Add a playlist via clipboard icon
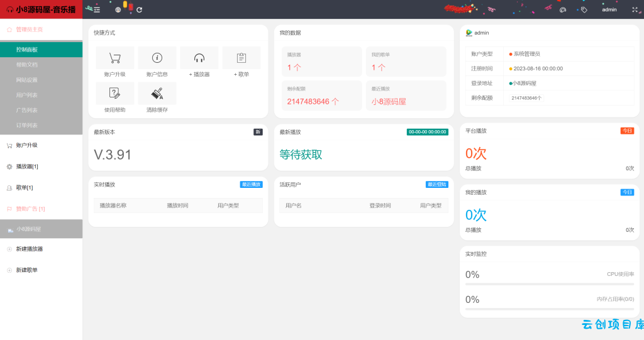Screen dimensions: 644x340 point(241,58)
